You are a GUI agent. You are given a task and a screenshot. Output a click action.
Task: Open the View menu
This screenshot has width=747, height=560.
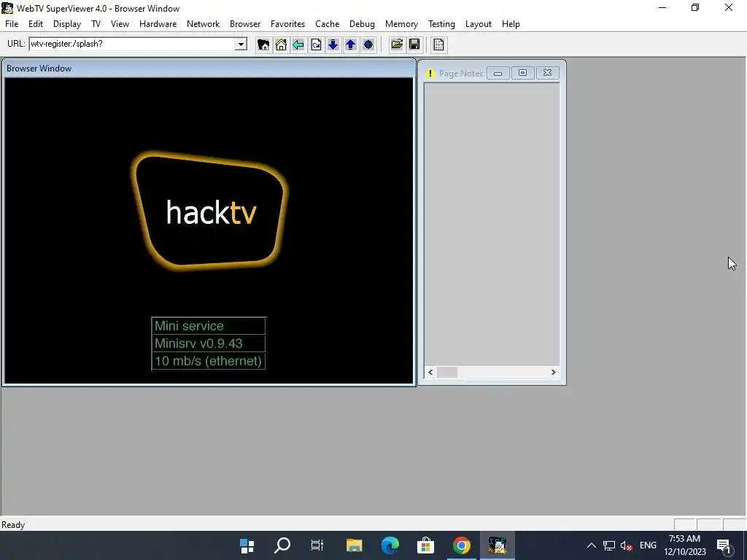tap(120, 24)
